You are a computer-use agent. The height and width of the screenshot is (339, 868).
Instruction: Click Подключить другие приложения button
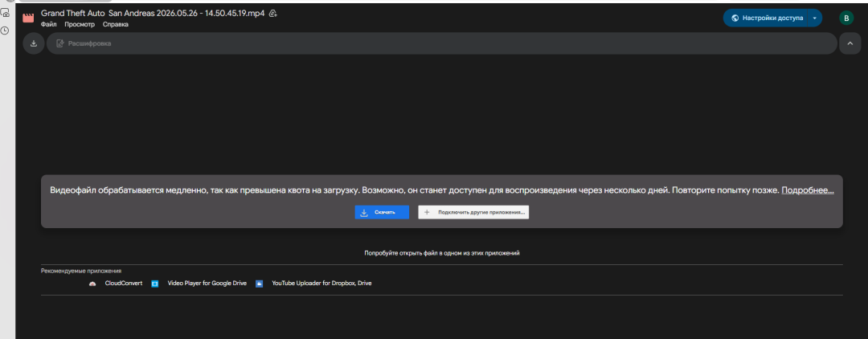[473, 212]
